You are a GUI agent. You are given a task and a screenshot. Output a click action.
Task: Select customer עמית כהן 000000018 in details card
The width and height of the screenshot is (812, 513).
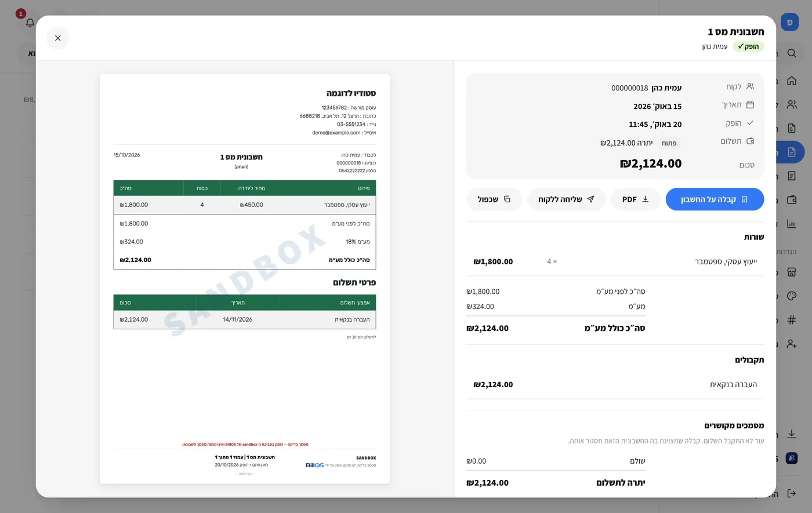(x=646, y=88)
